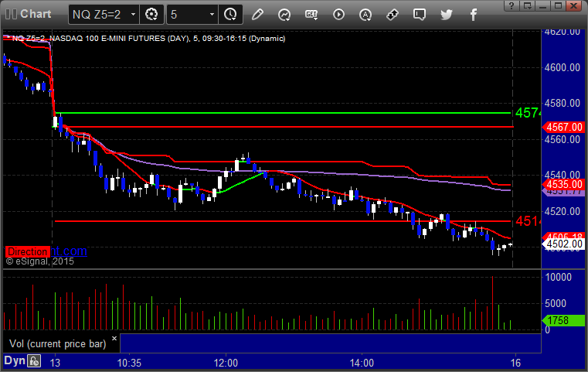Click the 4567.00 red price marker
This screenshot has width=588, height=372.
[563, 128]
